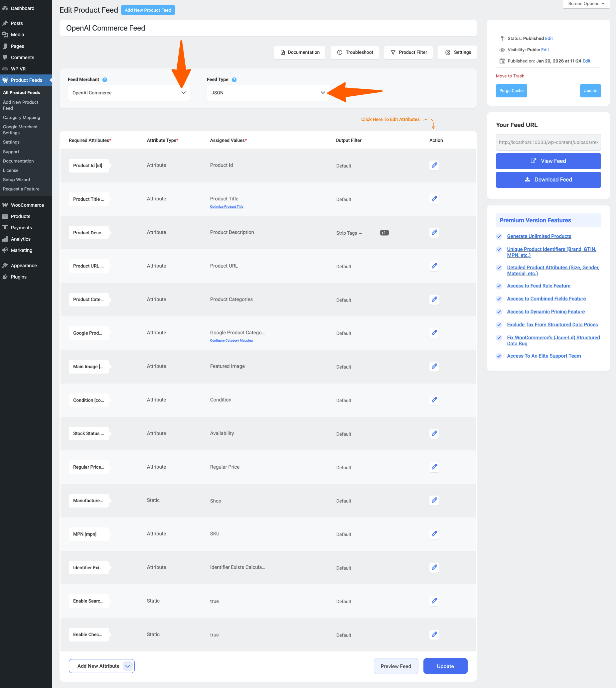This screenshot has height=688, width=616.
Task: Click pencil icon for Main Image row
Action: tap(434, 366)
